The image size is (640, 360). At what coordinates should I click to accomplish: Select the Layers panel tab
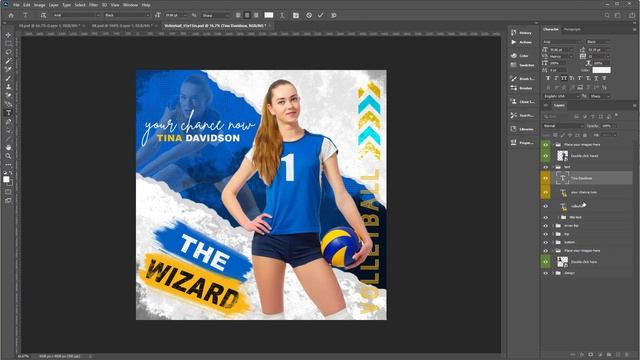point(559,105)
